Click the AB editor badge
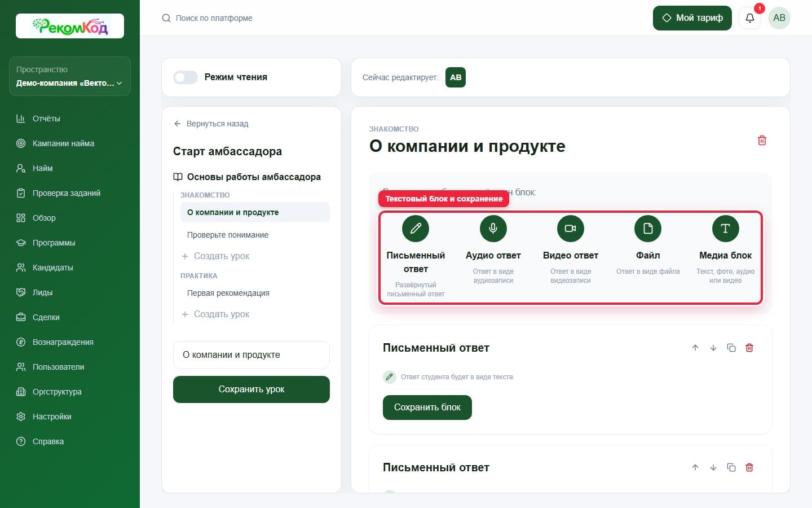This screenshot has width=812, height=508. point(456,77)
